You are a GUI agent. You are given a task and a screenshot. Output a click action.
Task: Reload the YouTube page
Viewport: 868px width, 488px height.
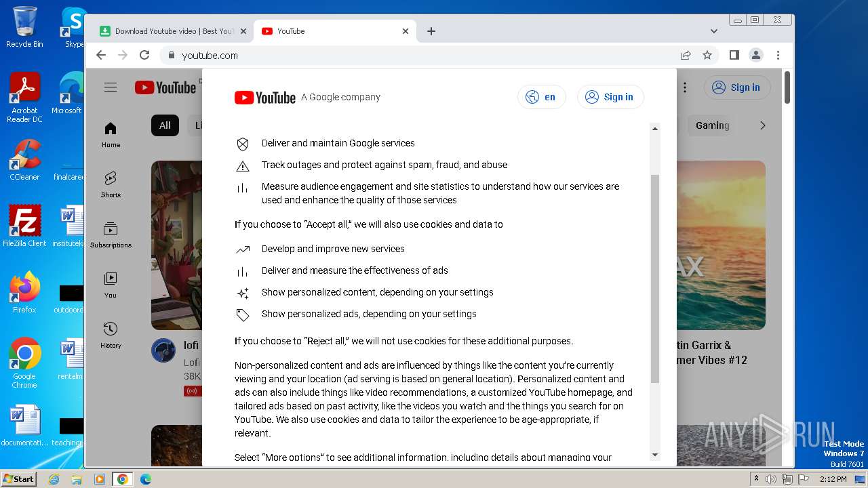click(144, 56)
